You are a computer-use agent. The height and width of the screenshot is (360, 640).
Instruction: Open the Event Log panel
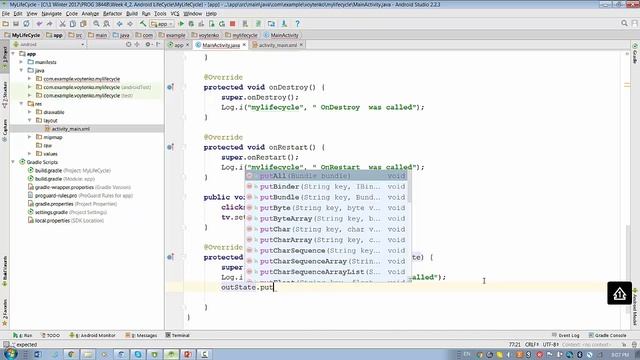(x=566, y=335)
